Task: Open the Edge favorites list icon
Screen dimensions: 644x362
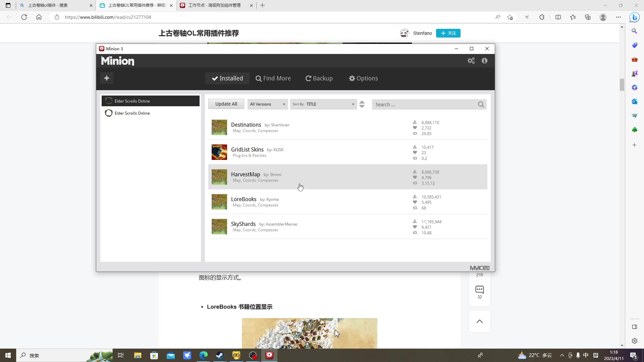Action: (573, 17)
